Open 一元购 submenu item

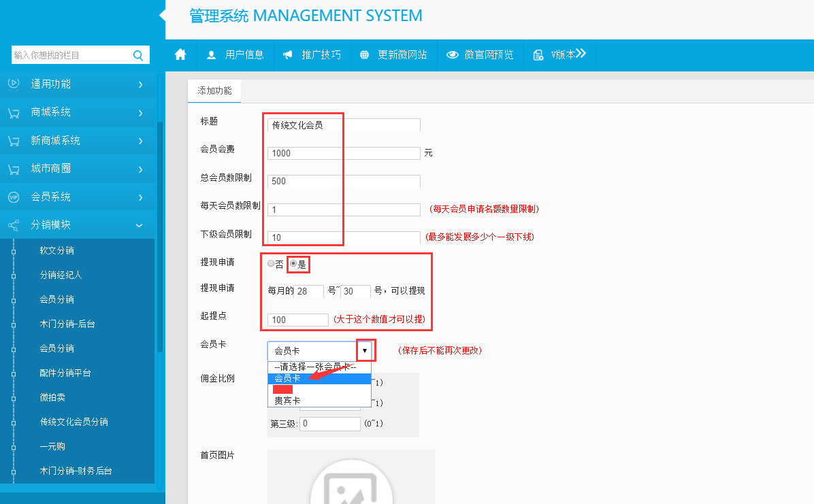(x=52, y=446)
